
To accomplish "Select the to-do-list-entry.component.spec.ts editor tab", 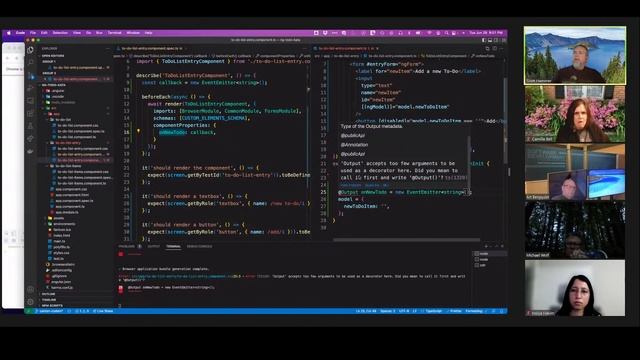I will click(x=152, y=48).
